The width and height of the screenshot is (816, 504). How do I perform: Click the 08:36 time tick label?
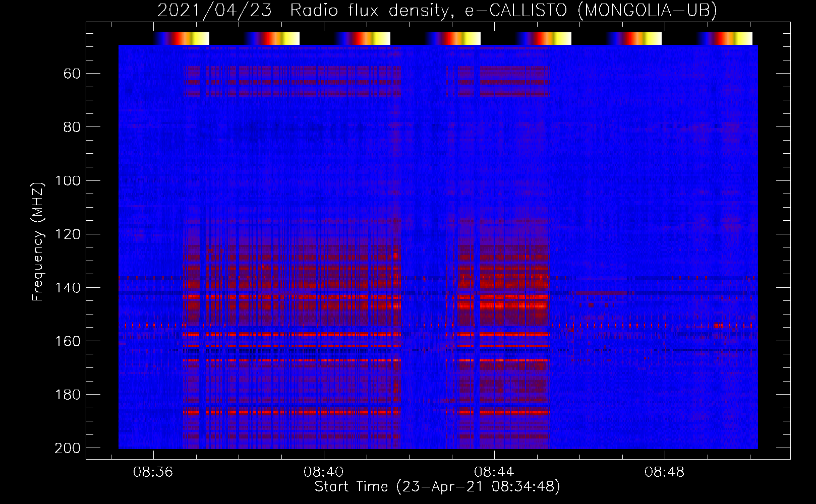click(x=153, y=472)
